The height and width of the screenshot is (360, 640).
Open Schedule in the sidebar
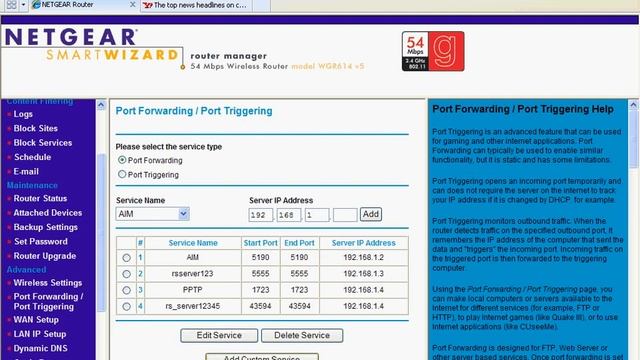point(33,157)
